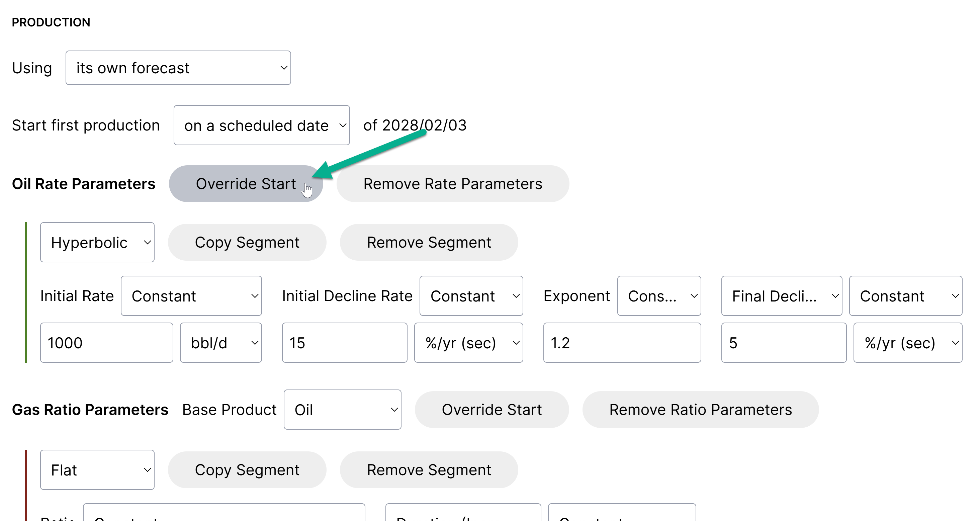The image size is (980, 521).
Task: Open the Flat segment type dropdown
Action: (97, 470)
